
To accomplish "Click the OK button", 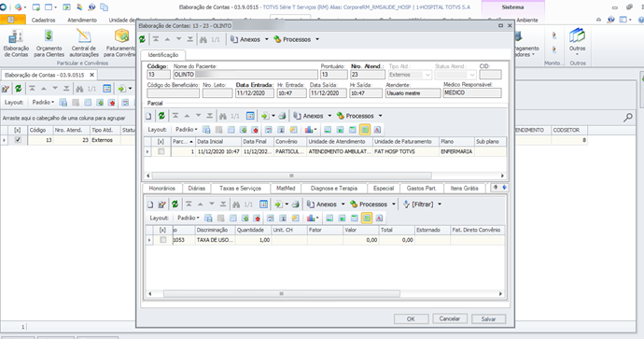I will [x=411, y=318].
